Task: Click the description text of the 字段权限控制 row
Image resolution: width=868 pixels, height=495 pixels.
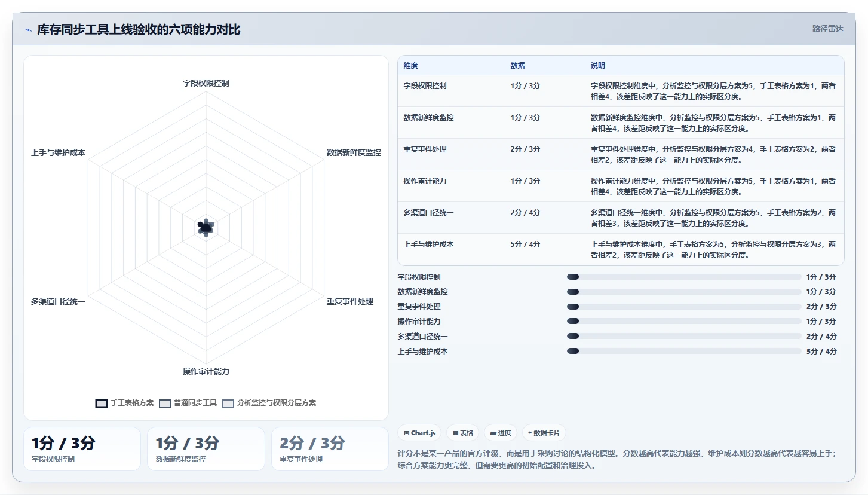Action: [713, 91]
